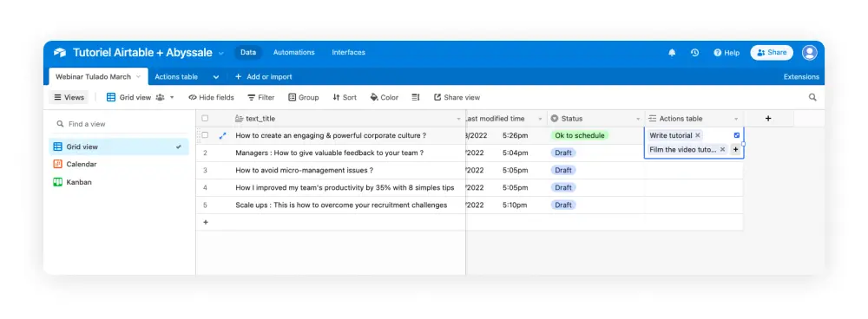Click the Share button
Screen dimensions: 868x319
click(x=772, y=53)
